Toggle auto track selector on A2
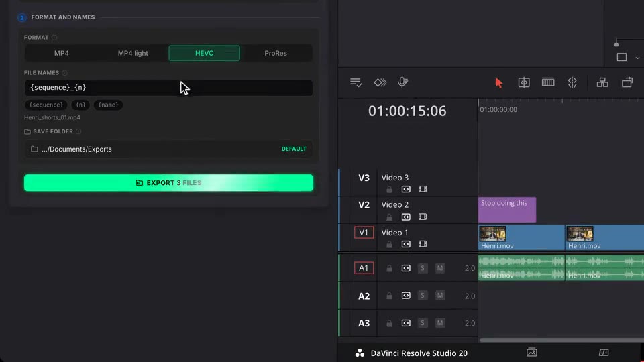Screen dimensions: 644x362 tap(406, 296)
